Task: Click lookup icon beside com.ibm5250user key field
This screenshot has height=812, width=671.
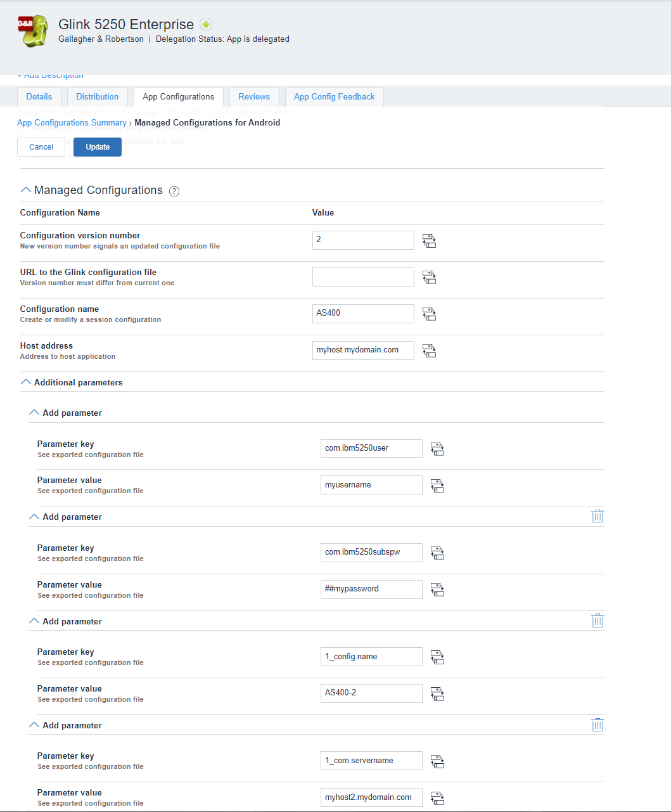Action: [x=437, y=449]
